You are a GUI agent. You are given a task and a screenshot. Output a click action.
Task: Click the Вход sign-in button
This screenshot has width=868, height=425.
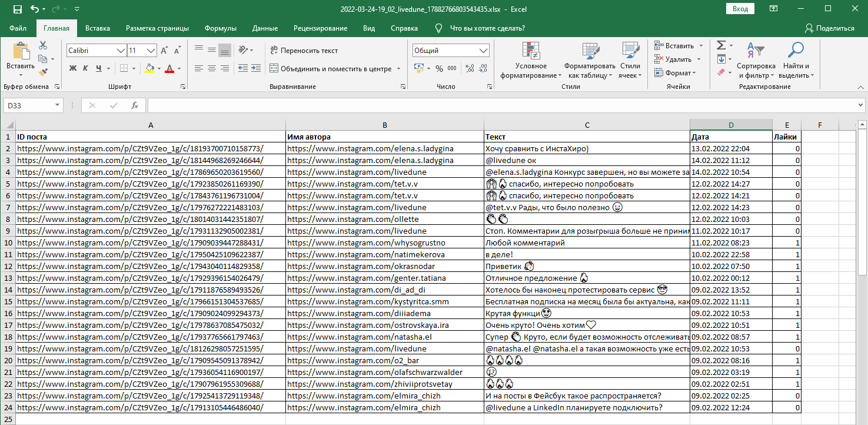pos(740,9)
